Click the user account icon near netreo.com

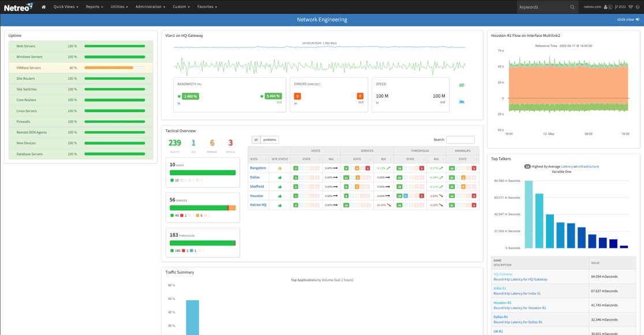click(x=605, y=7)
